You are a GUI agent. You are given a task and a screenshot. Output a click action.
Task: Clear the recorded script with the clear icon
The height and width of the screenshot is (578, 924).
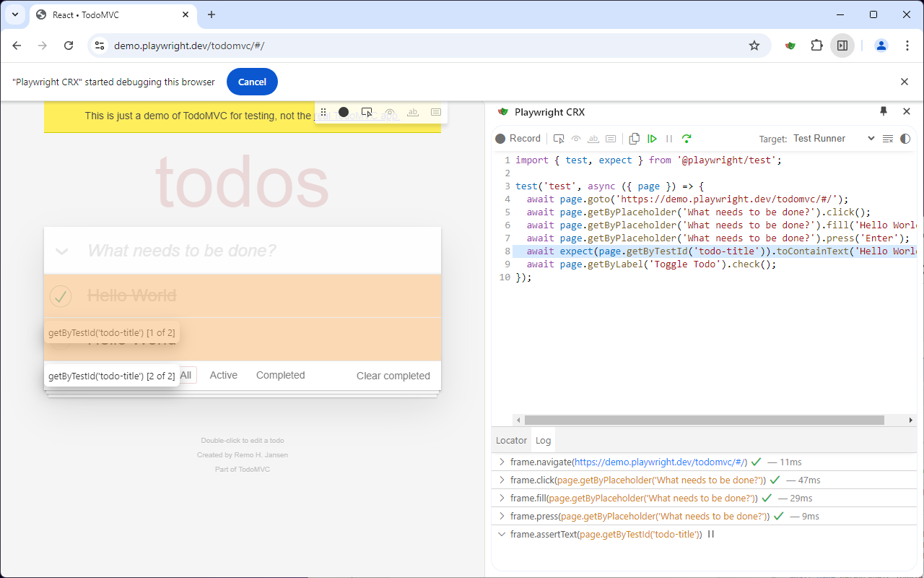tap(888, 139)
